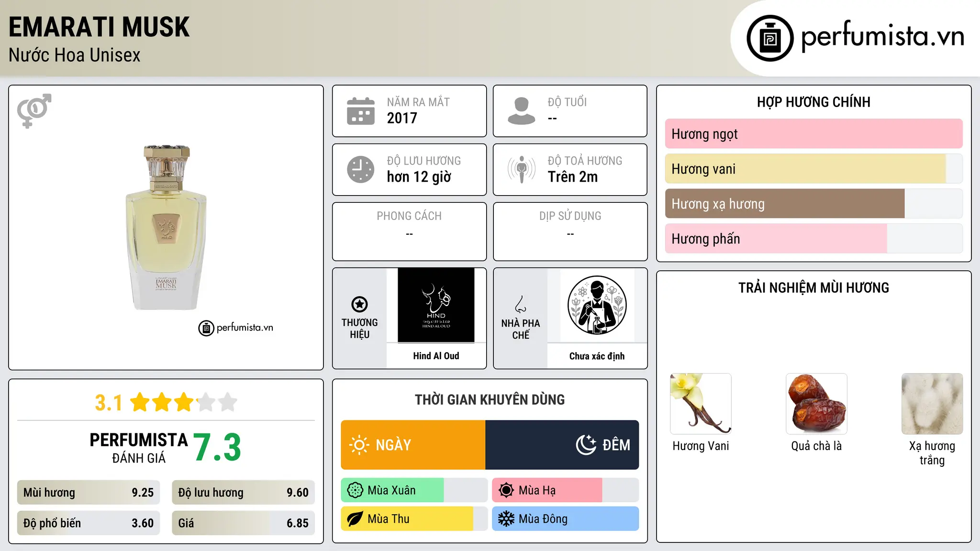The image size is (980, 551).
Task: Click the flower icon for Mùa Xuân
Action: pyautogui.click(x=355, y=490)
